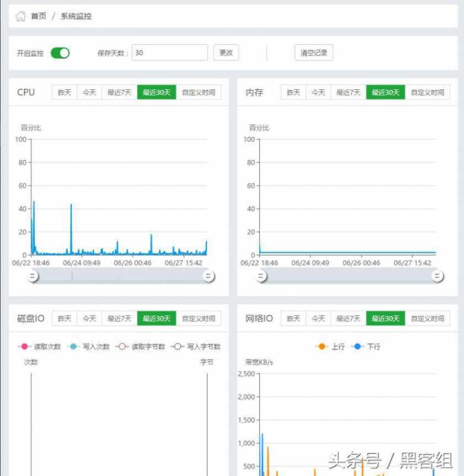
Task: Click 内存 chart right zoom slider handle
Action: pyautogui.click(x=437, y=276)
